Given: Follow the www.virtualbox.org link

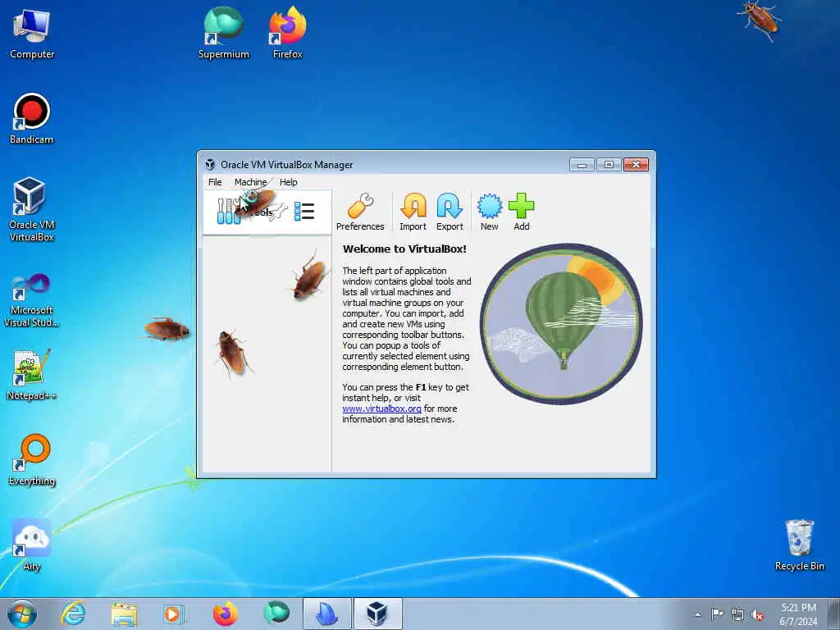Looking at the screenshot, I should click(x=381, y=409).
